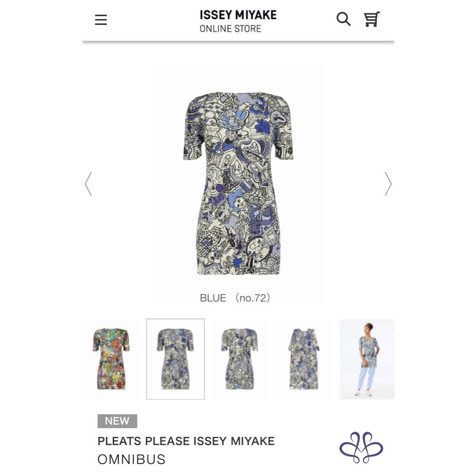The image size is (476, 476).
Task: Open PLEATS PLEASE ISSEY MIYAKE brand link
Action: click(186, 441)
